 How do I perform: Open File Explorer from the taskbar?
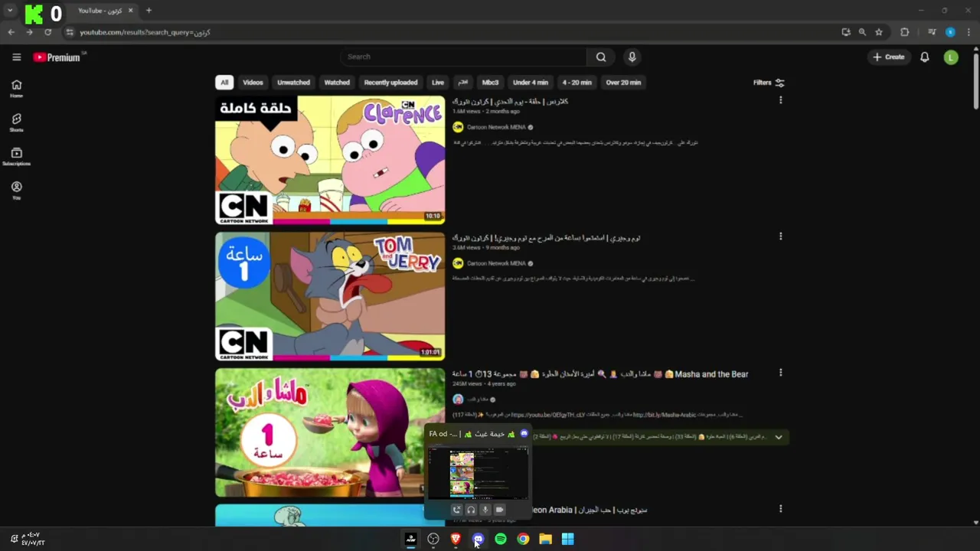point(545,539)
